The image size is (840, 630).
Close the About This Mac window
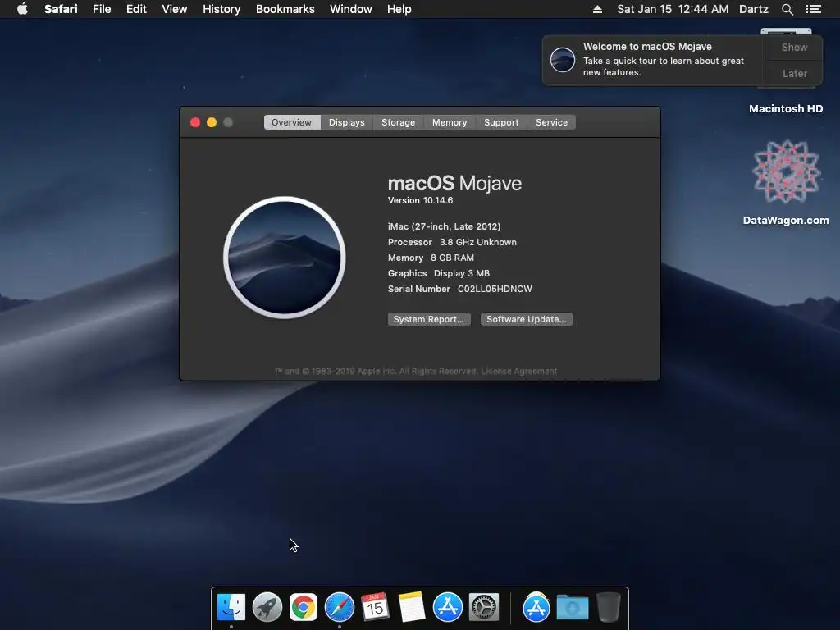[195, 122]
